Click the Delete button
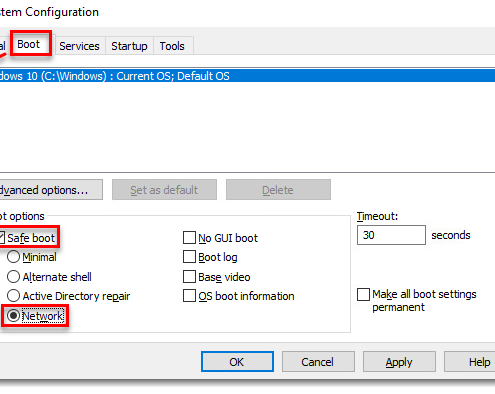This screenshot has height=394, width=495. click(278, 190)
